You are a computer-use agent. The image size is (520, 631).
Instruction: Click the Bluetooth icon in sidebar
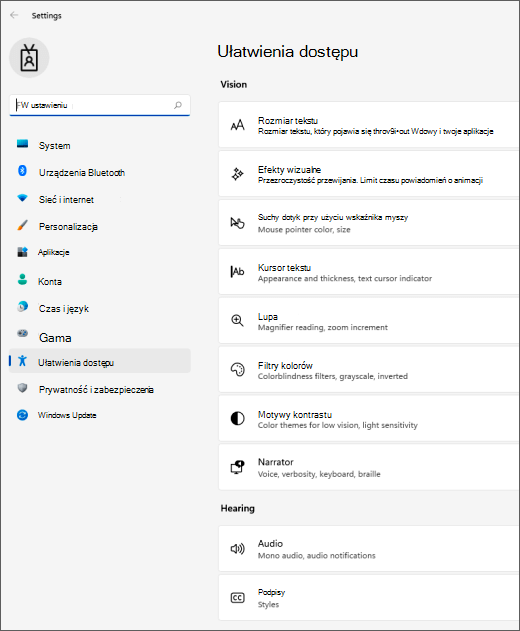coord(23,171)
